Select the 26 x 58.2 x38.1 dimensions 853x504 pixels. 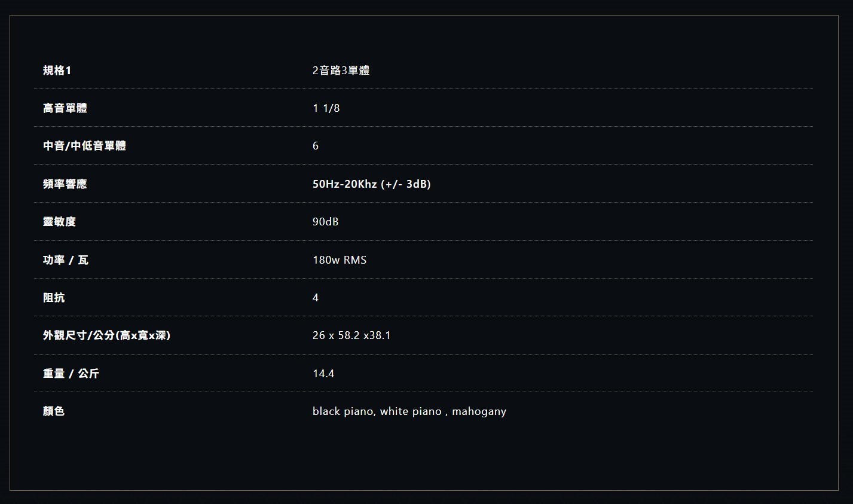pyautogui.click(x=351, y=335)
